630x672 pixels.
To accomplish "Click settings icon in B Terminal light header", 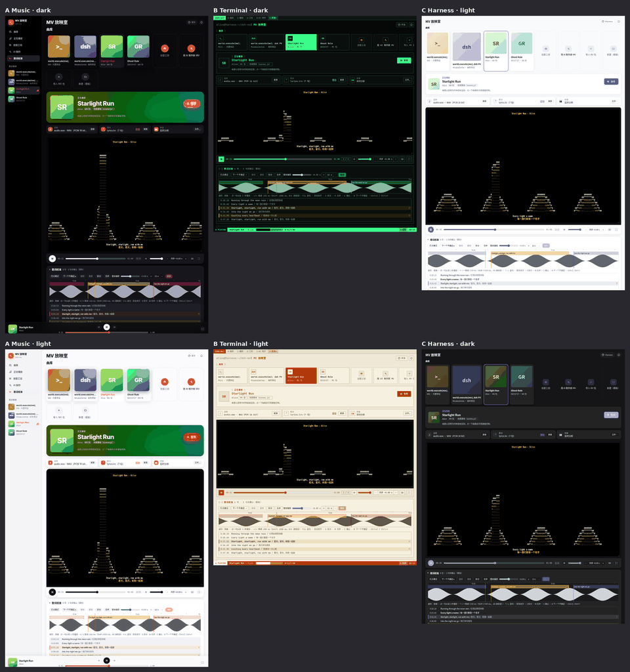I will 411,358.
